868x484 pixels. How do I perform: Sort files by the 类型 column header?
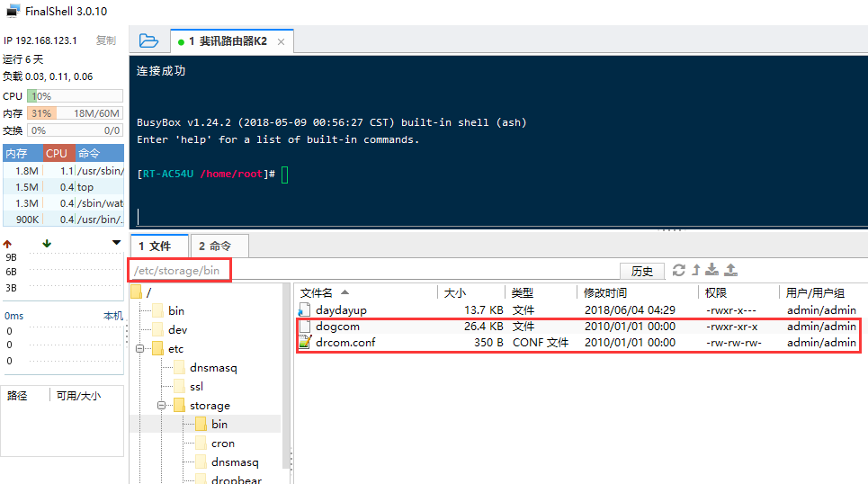point(541,292)
